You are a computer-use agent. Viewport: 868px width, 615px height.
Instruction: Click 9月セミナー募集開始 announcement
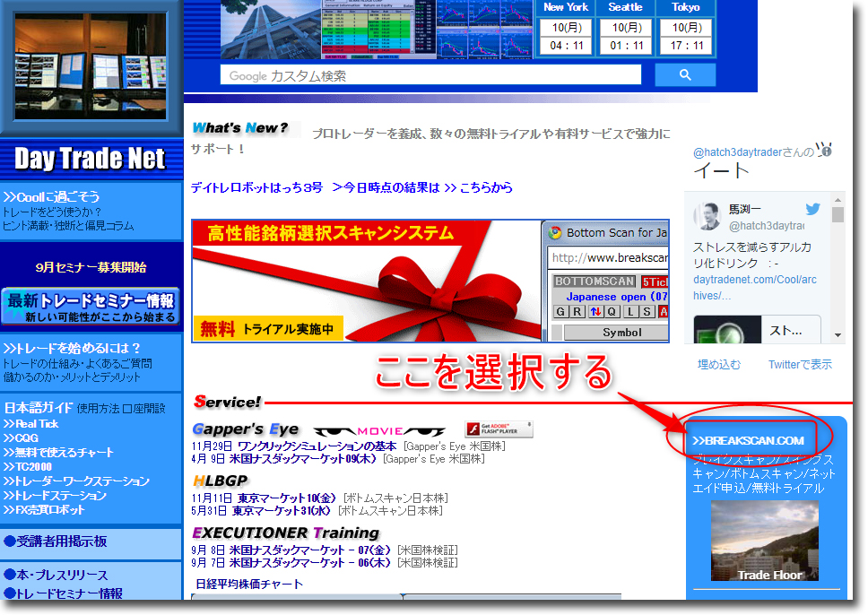(x=91, y=267)
